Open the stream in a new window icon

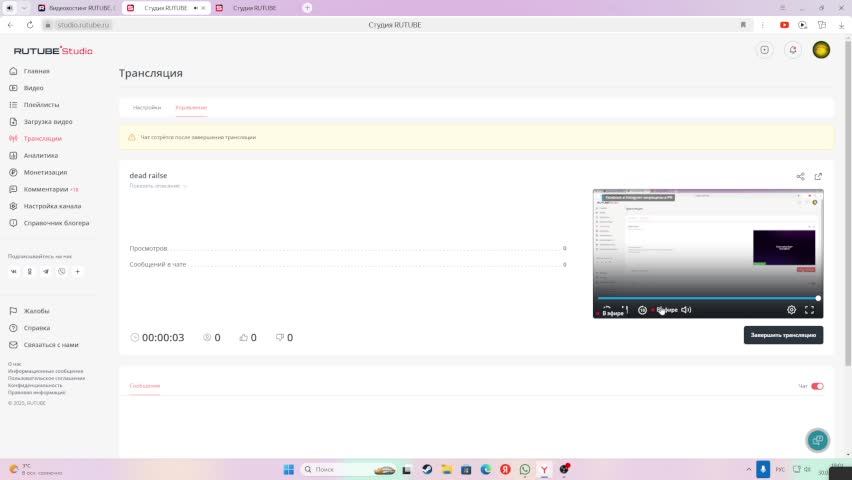coord(818,176)
